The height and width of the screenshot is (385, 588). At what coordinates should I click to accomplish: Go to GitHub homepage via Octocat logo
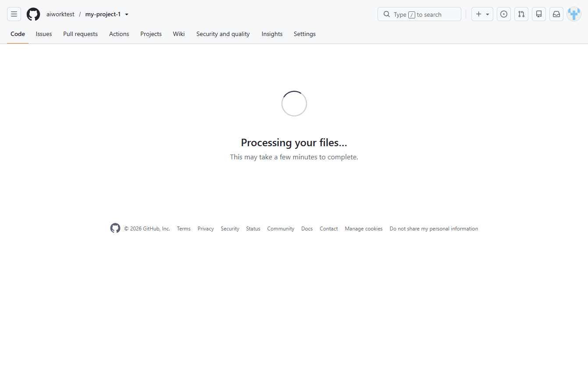coord(33,14)
